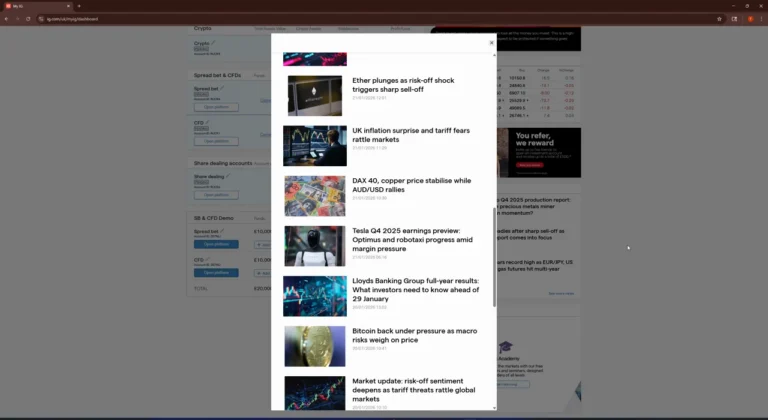Edit the demo Spread bet pencil icon
This screenshot has height=420, width=768.
[222, 231]
